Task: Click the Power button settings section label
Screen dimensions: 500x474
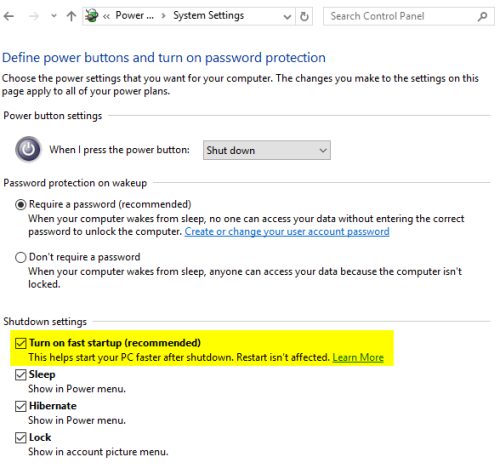Action: click(53, 116)
